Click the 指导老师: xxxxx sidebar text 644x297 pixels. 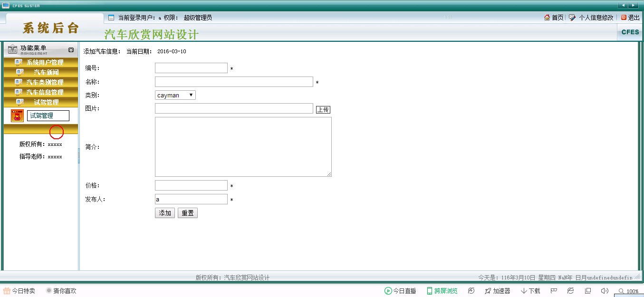point(40,156)
